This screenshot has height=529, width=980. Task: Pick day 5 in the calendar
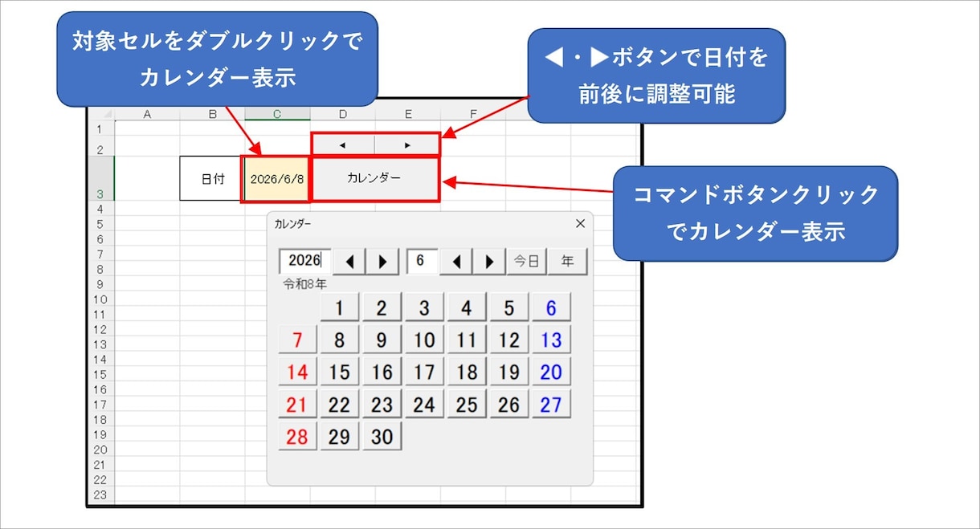(x=509, y=307)
